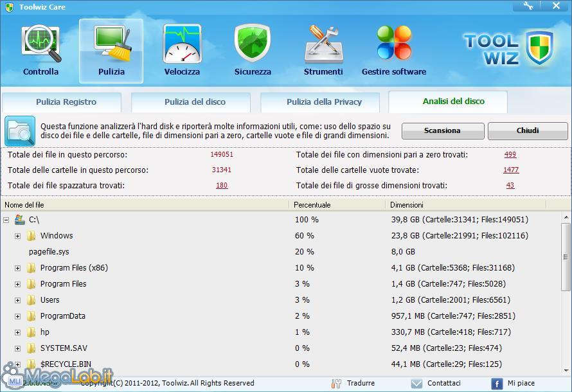Click the Facebook Mi piace icon
The width and height of the screenshot is (572, 392).
coord(497,384)
